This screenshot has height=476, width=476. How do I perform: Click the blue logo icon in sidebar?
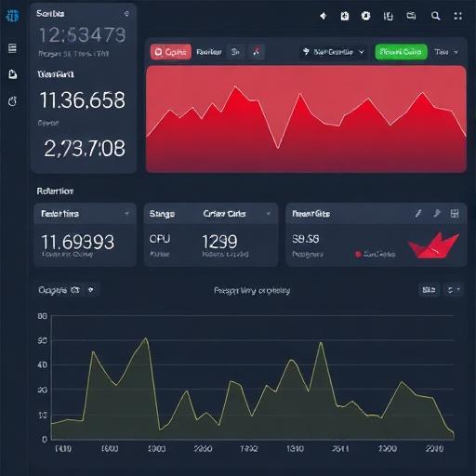[x=13, y=16]
